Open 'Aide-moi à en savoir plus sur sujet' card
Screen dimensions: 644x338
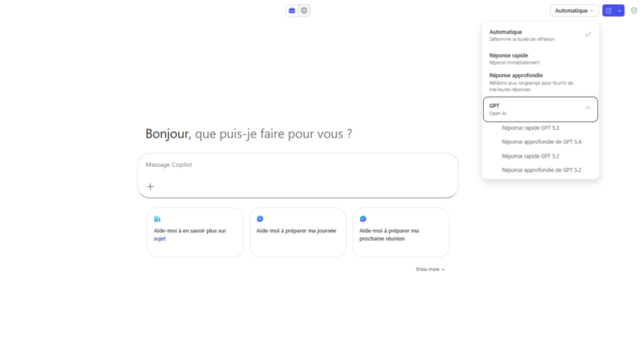[195, 232]
